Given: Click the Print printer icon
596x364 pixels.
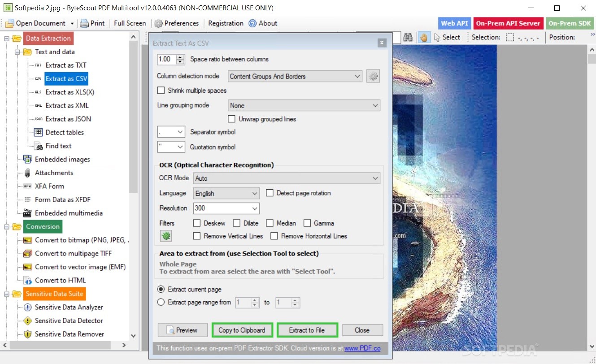Looking at the screenshot, I should point(84,23).
